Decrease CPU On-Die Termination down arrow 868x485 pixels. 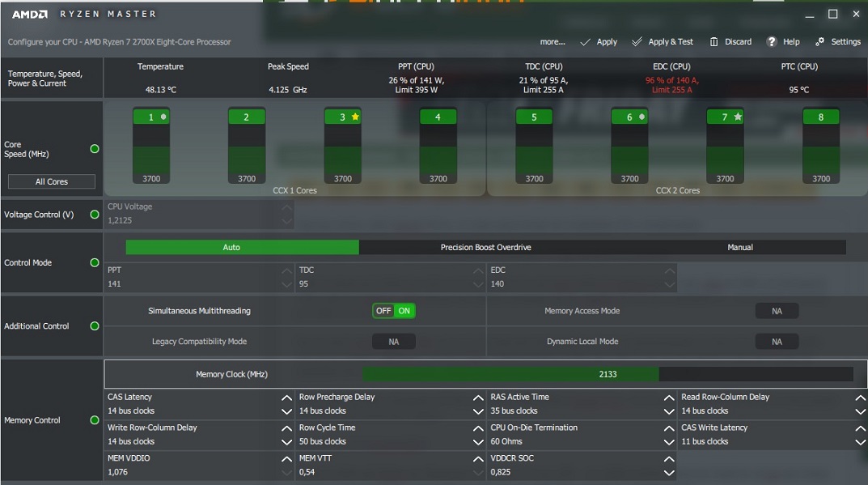coord(669,442)
